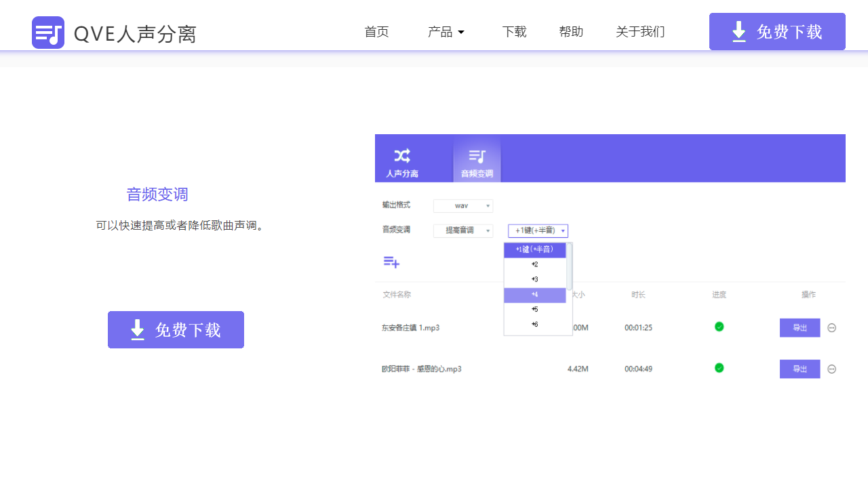Screen dimensions: 868x488
Task: Open the wav output format dropdown
Action: [x=463, y=205]
